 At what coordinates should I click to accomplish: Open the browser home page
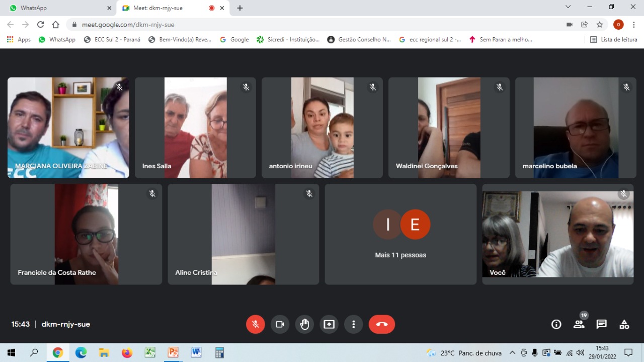coord(55,24)
